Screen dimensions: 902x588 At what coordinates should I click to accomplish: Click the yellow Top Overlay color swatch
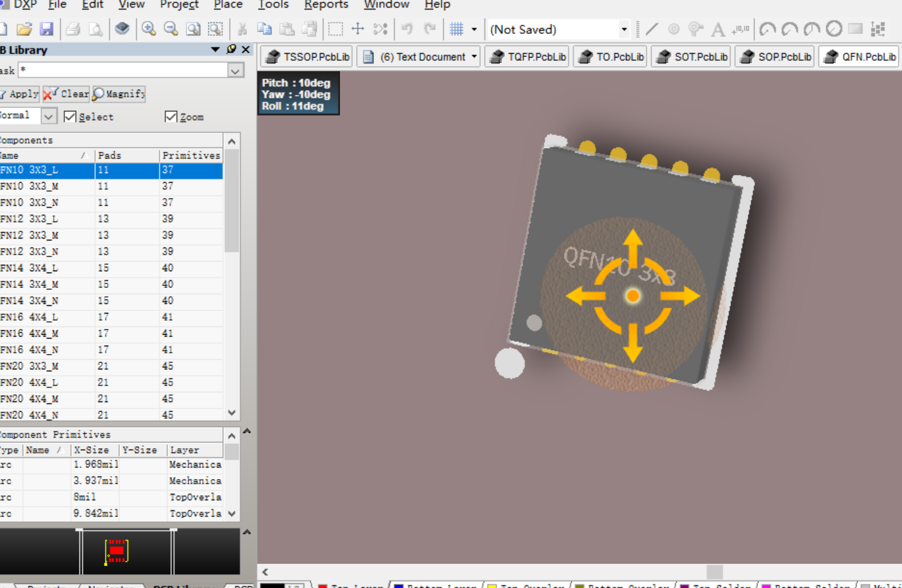492,585
